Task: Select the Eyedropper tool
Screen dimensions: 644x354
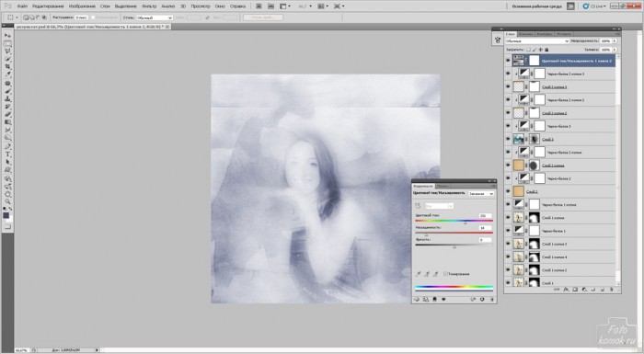Action: pyautogui.click(x=7, y=74)
